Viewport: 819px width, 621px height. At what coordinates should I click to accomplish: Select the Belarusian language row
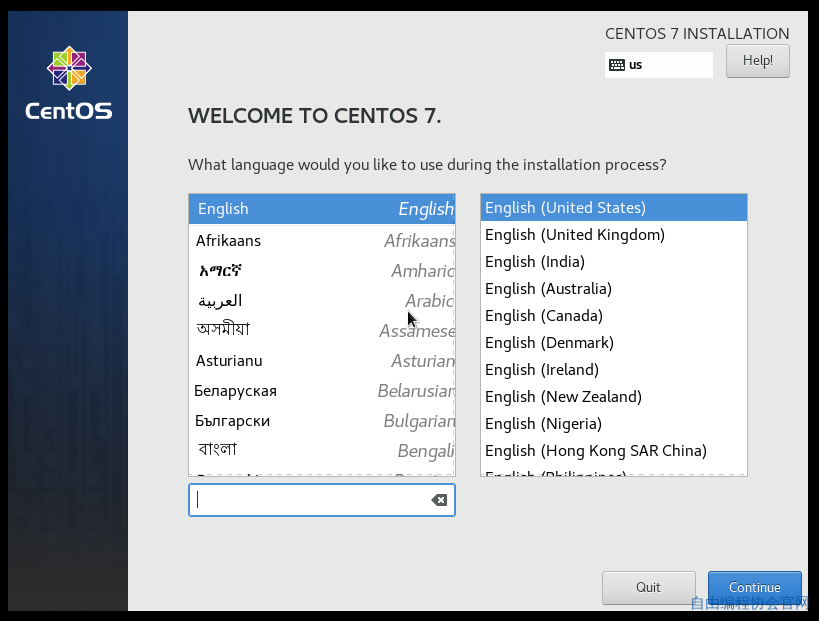click(x=322, y=391)
